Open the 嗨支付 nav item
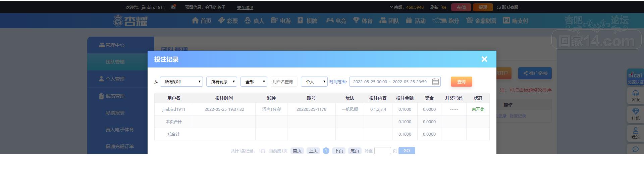 (516, 21)
